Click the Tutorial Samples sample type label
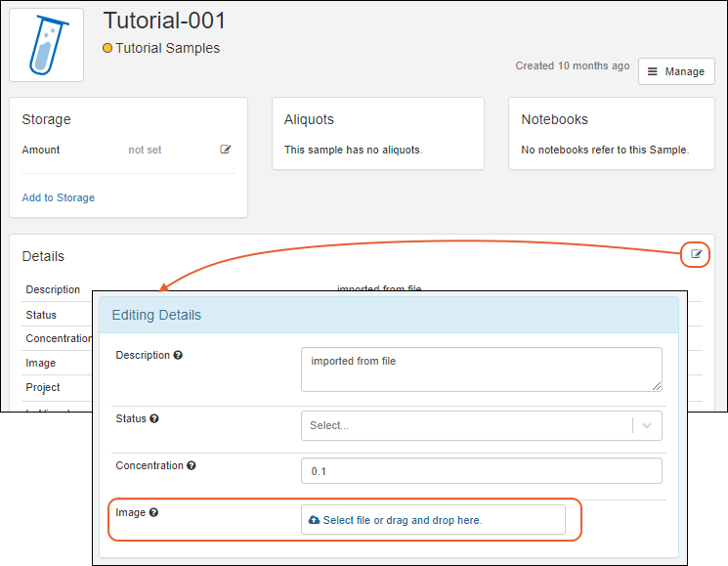The image size is (728, 566). [x=167, y=48]
